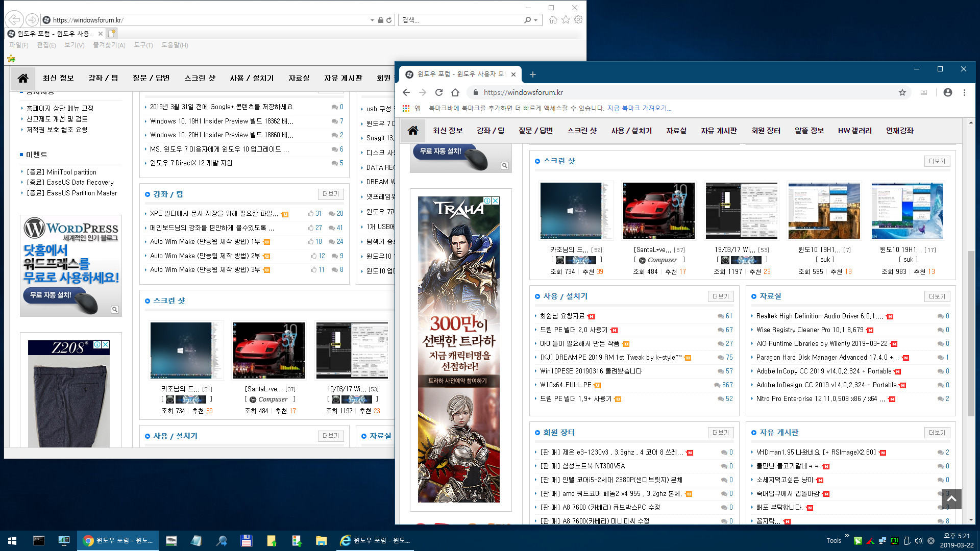
Task: Go back in the Chrome window
Action: [406, 92]
